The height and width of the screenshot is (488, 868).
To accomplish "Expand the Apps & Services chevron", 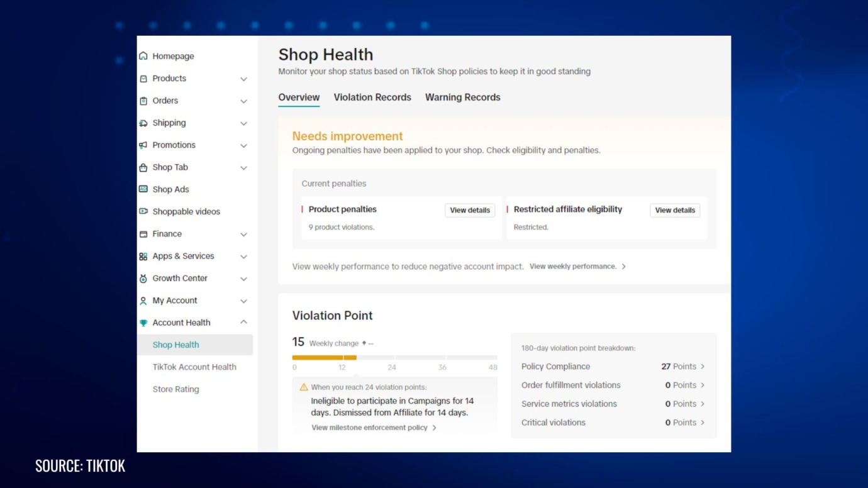I will 243,257.
